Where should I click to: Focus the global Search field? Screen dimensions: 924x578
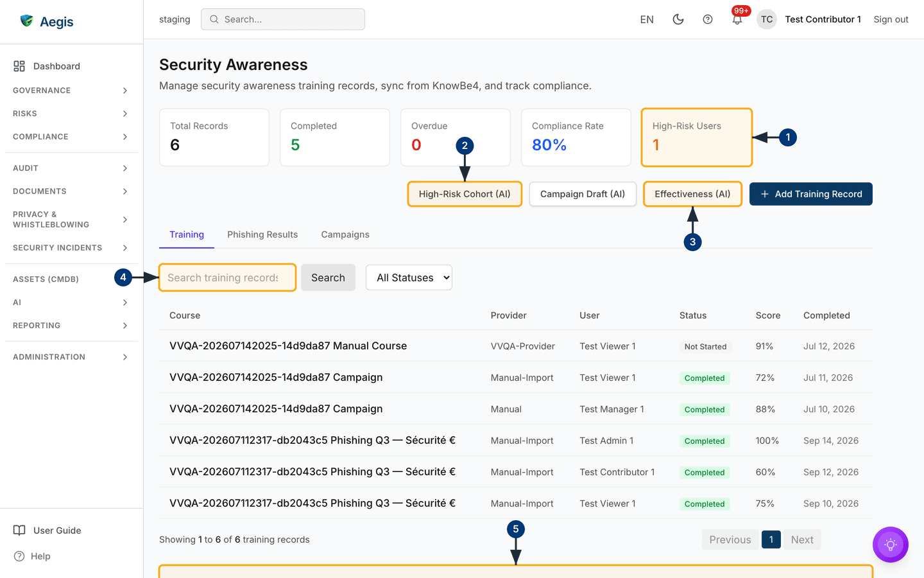coord(283,19)
